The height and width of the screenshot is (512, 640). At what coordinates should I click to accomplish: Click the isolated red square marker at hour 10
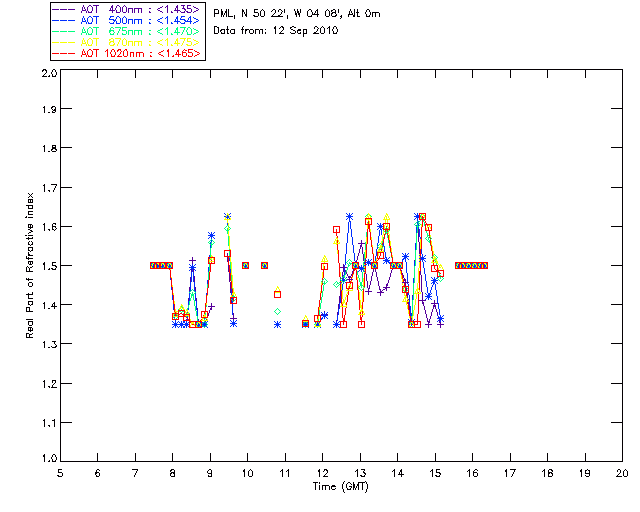pyautogui.click(x=245, y=265)
